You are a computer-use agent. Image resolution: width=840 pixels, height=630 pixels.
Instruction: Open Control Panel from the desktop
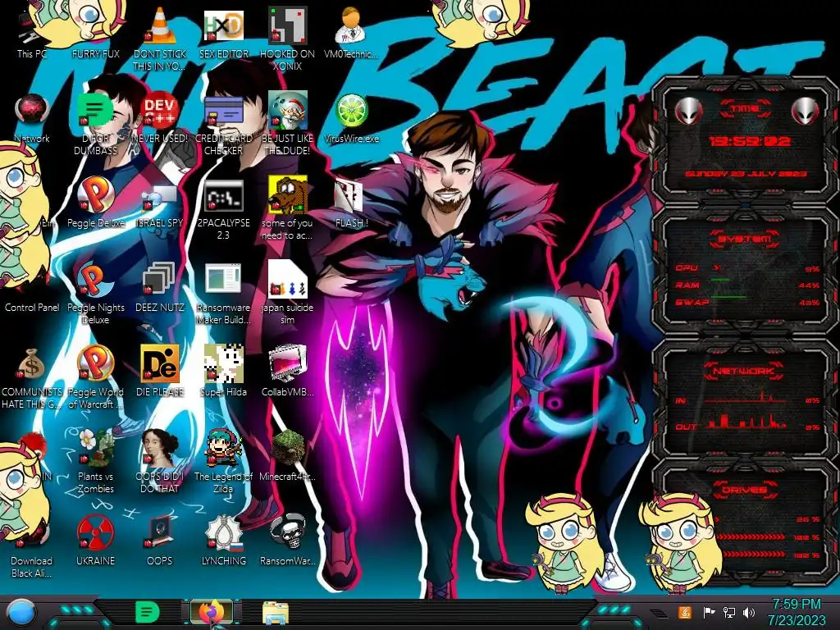point(32,308)
